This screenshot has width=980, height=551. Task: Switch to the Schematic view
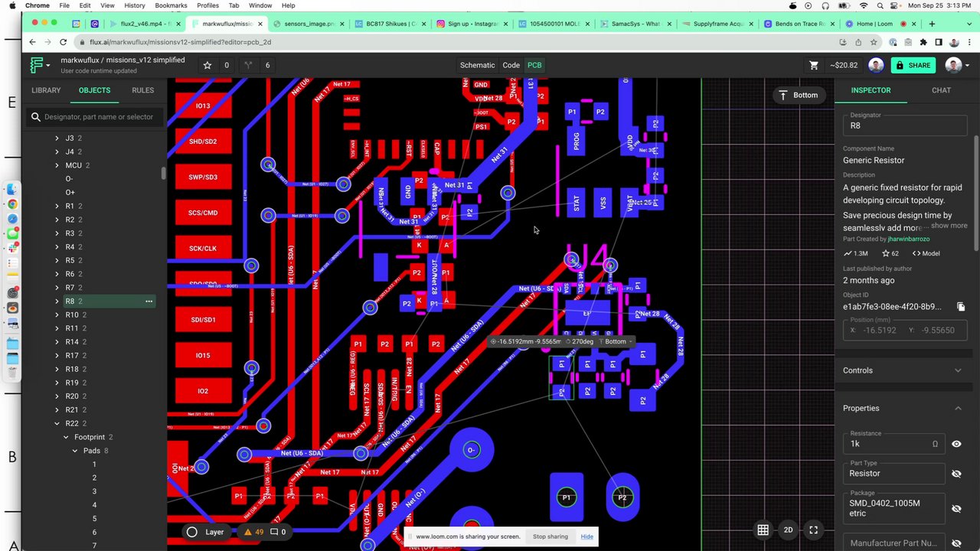click(x=477, y=65)
